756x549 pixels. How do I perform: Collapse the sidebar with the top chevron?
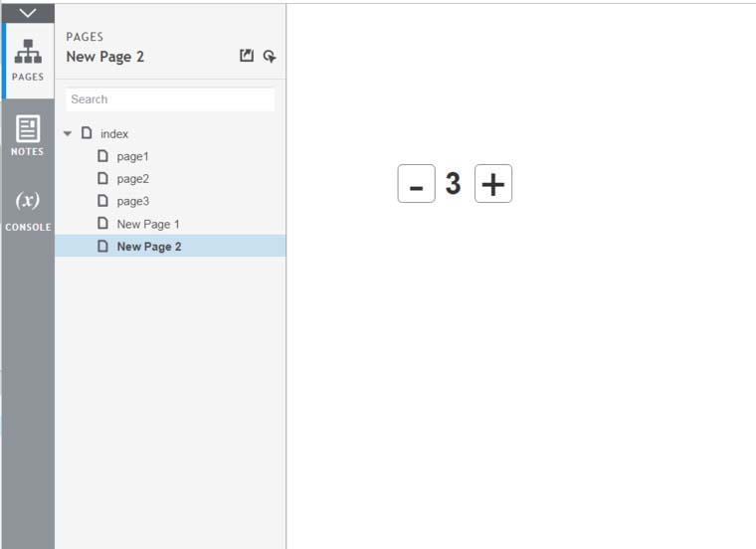pyautogui.click(x=28, y=13)
